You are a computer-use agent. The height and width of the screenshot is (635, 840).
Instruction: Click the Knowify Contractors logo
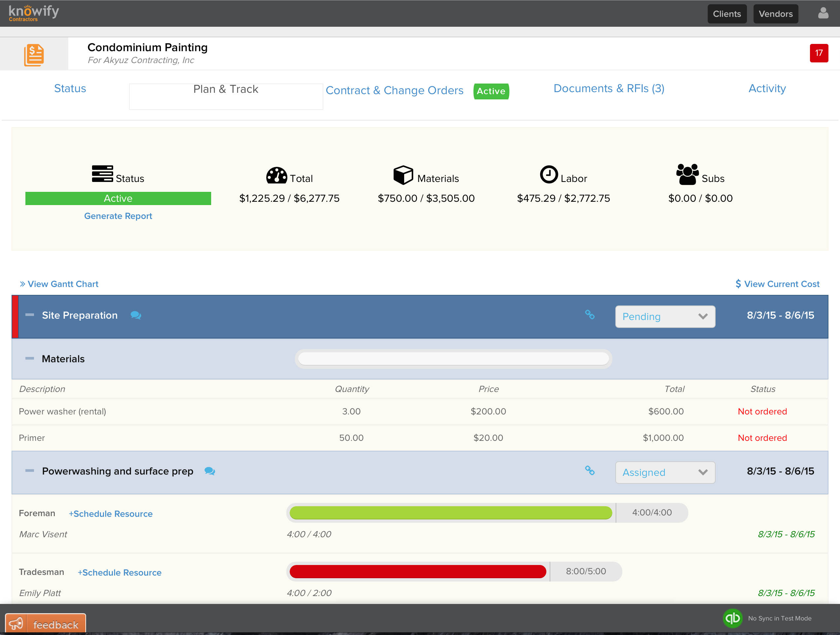tap(33, 13)
